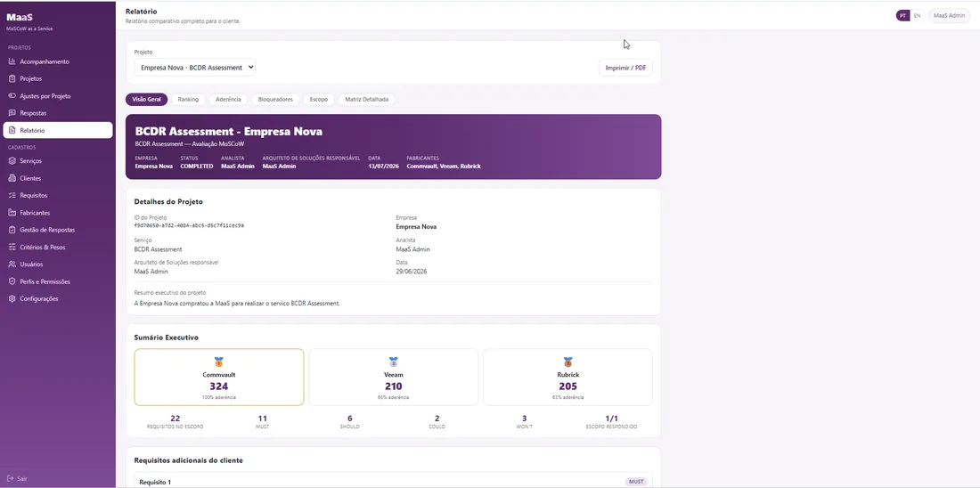Open the Aderência tab
Viewport: 980px width, 488px height.
(228, 100)
